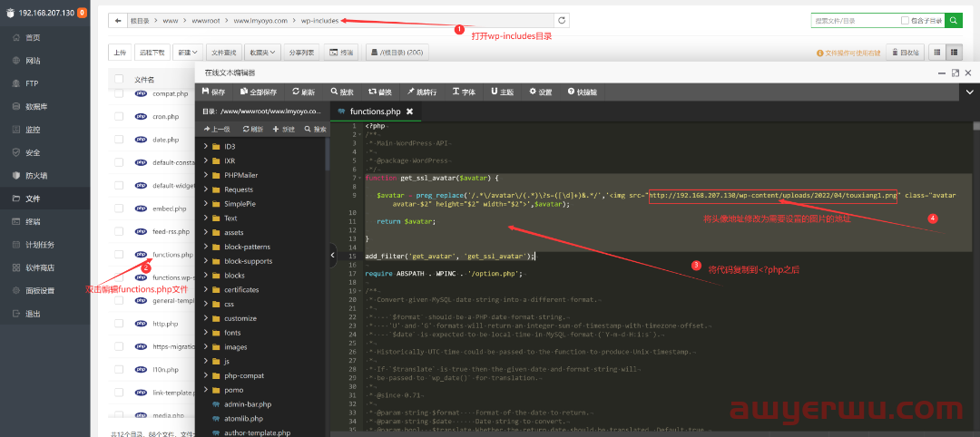The height and width of the screenshot is (437, 980).
Task: Open 跳转行 go-to-line in the editor toolbar
Action: 422,92
